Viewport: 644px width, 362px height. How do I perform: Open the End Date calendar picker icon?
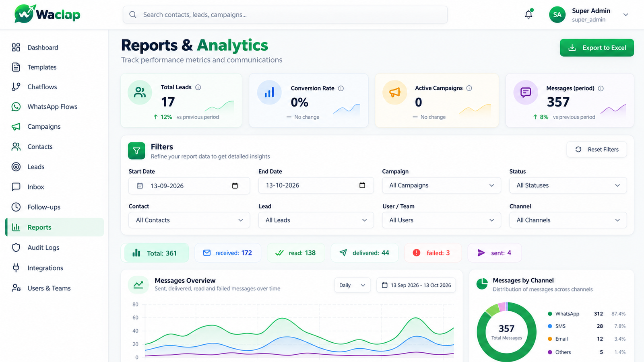[x=362, y=185]
